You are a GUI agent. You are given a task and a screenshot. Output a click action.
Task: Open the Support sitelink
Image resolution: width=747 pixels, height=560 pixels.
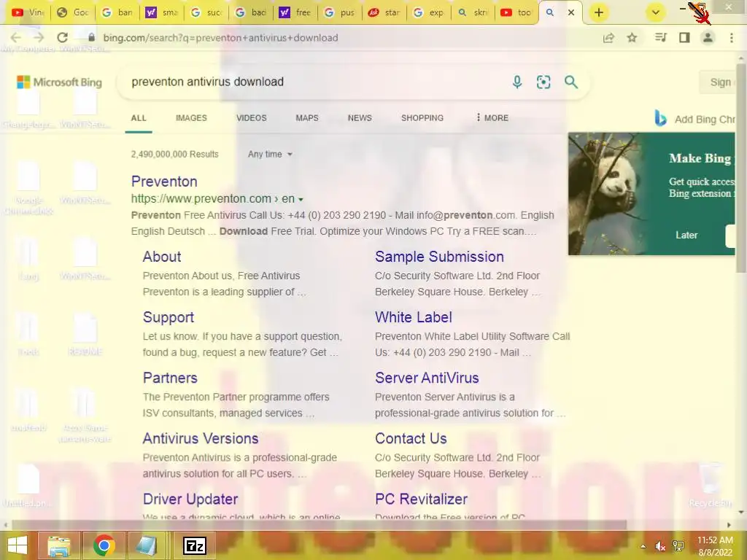[169, 317]
